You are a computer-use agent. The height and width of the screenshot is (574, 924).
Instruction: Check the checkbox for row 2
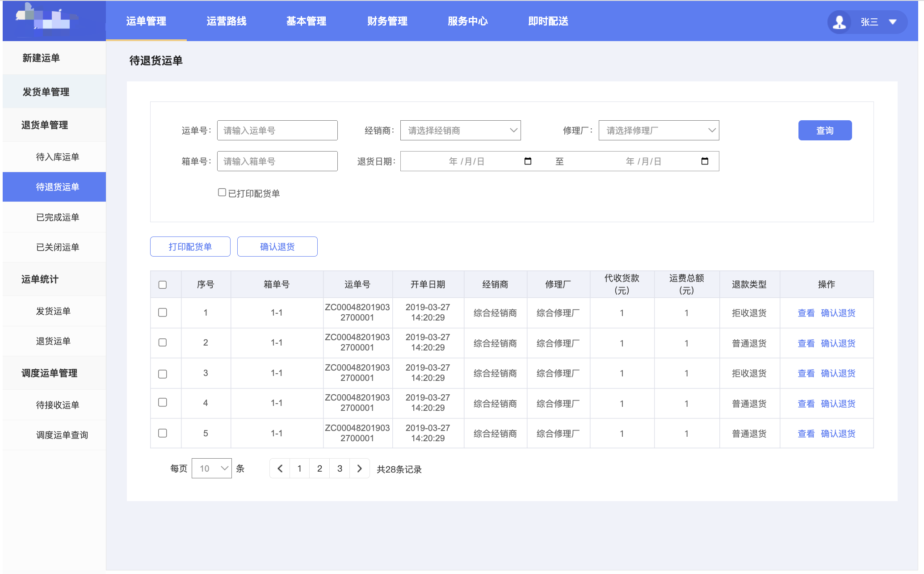163,342
